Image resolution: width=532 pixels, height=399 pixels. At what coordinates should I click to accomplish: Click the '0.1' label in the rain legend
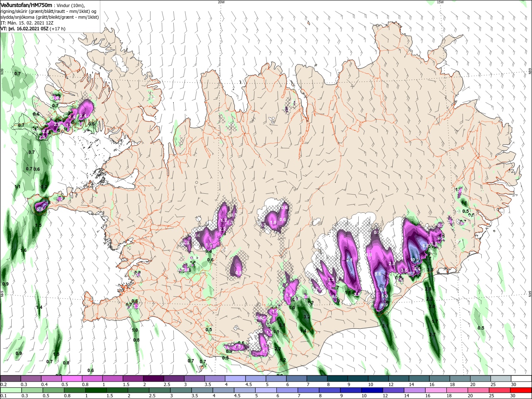(3, 396)
